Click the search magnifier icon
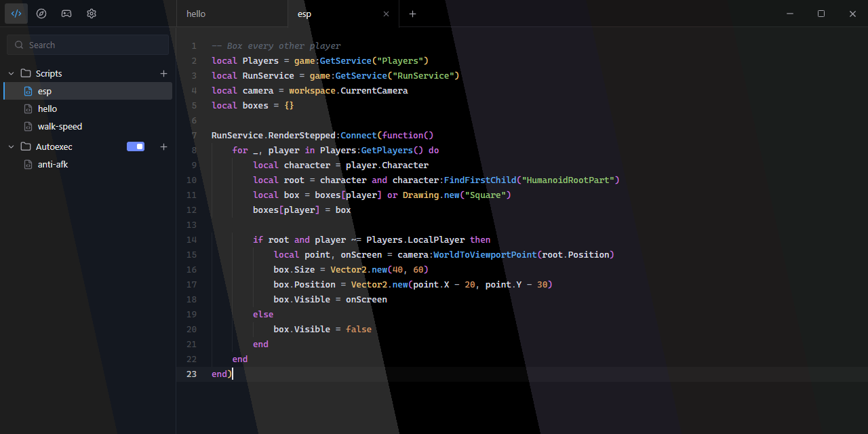868x434 pixels. [19, 45]
